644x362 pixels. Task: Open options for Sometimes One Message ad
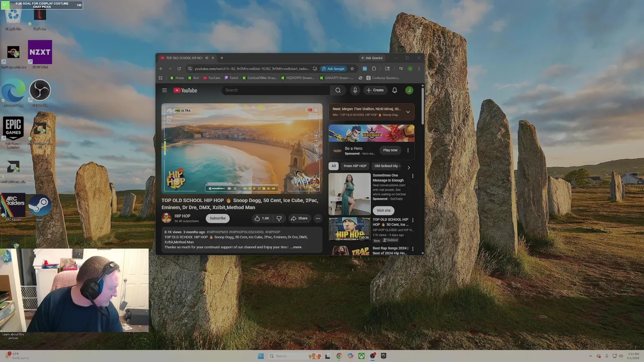[x=413, y=176]
